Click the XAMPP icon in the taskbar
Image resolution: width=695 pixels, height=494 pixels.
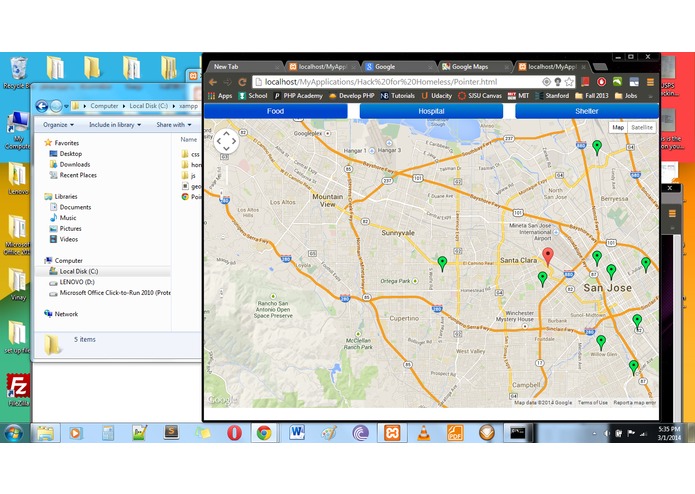click(392, 432)
